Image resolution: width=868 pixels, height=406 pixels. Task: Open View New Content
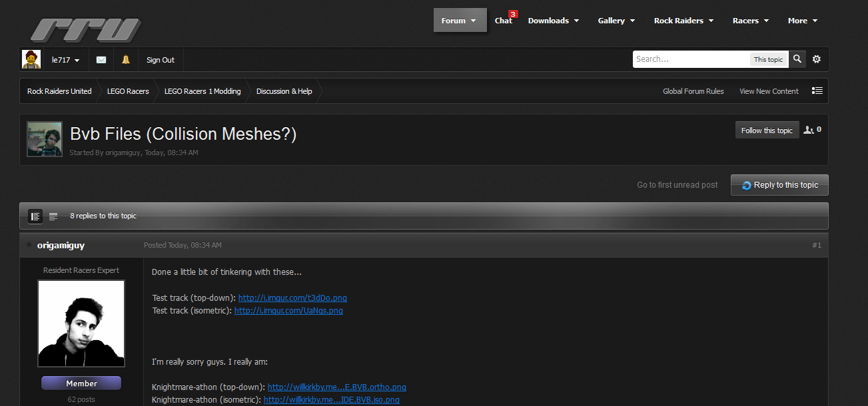pos(769,91)
